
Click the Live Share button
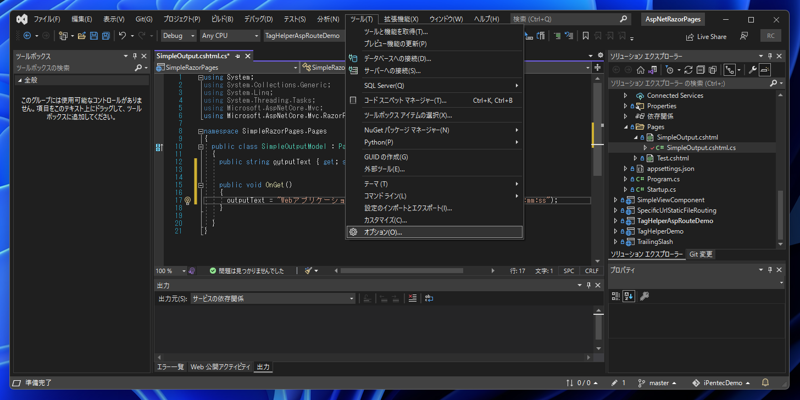click(x=706, y=37)
